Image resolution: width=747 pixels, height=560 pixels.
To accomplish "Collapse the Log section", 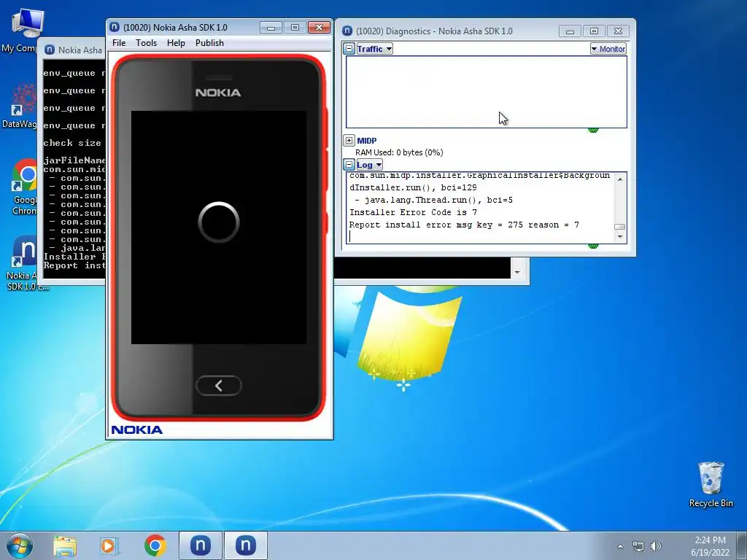I will click(349, 165).
